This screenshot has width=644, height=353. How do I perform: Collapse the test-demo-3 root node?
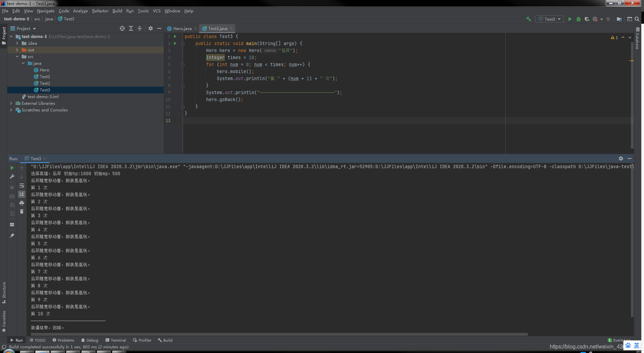(11, 37)
